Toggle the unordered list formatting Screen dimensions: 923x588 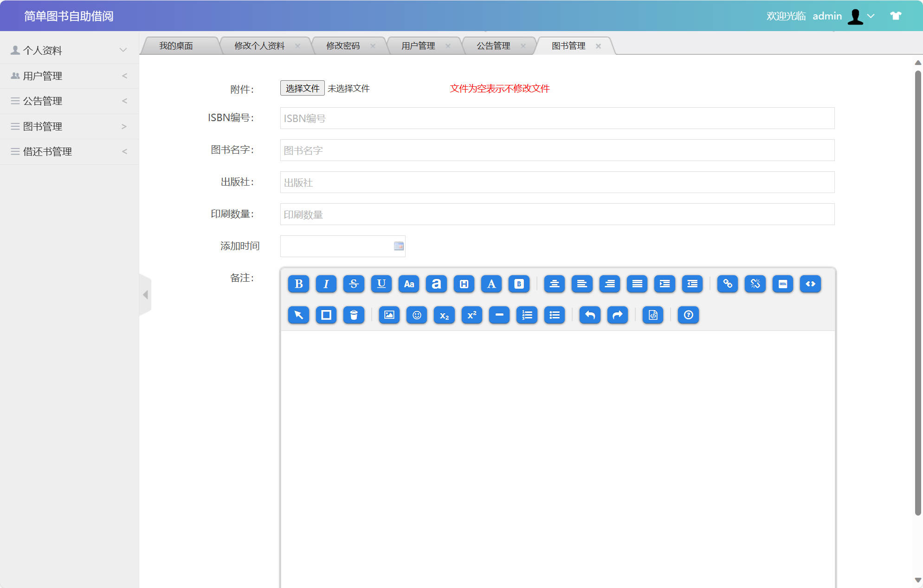(555, 315)
